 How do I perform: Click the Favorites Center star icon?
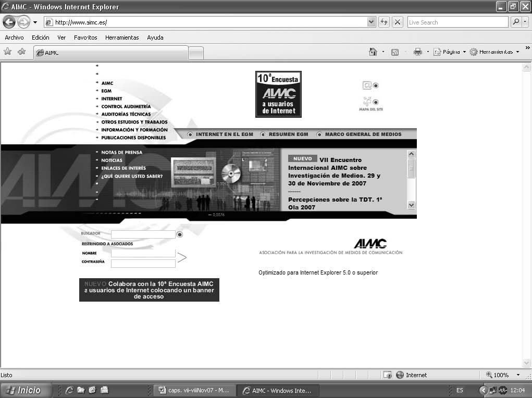click(x=8, y=52)
